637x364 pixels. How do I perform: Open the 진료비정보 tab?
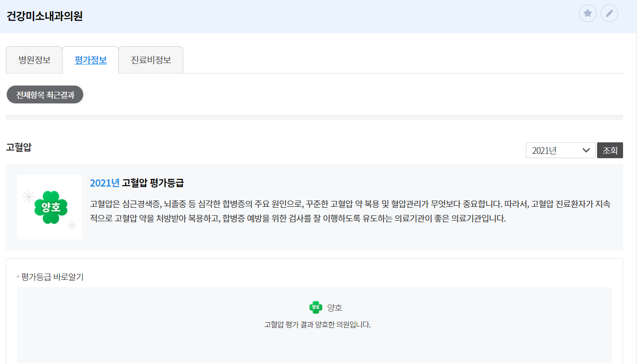(x=151, y=59)
